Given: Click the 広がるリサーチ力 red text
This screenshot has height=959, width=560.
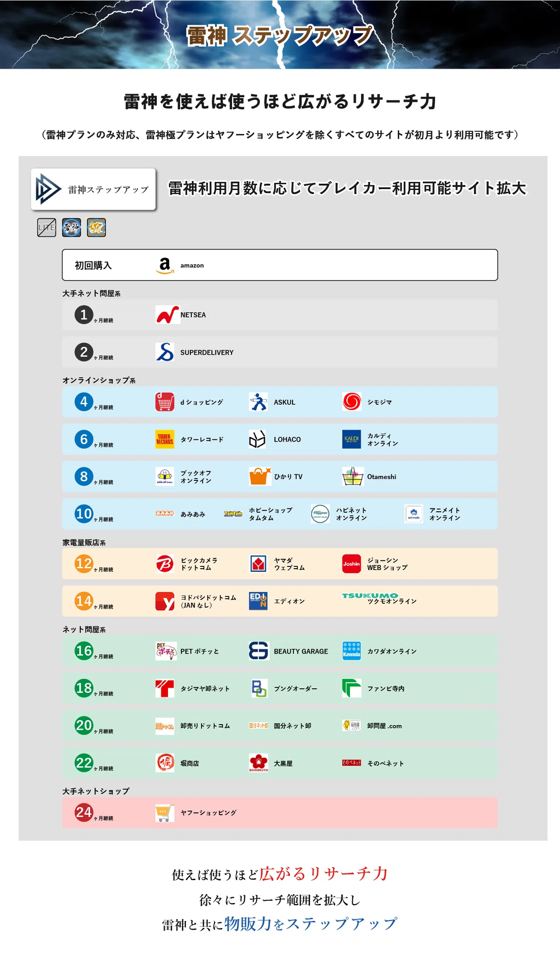Looking at the screenshot, I should pyautogui.click(x=324, y=874).
